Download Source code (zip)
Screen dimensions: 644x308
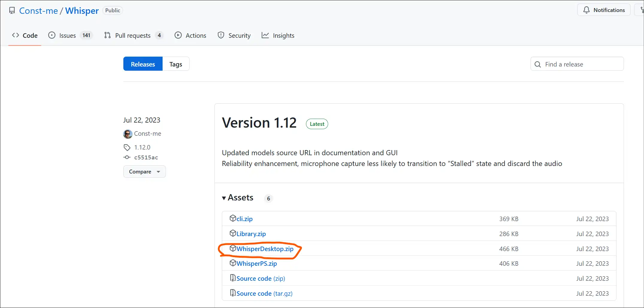click(261, 278)
